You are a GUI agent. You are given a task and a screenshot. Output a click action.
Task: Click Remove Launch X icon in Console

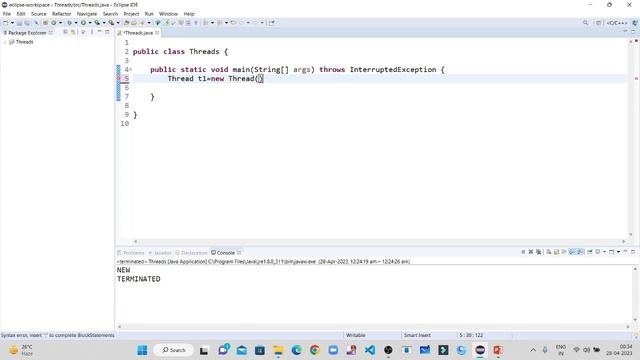pos(531,252)
